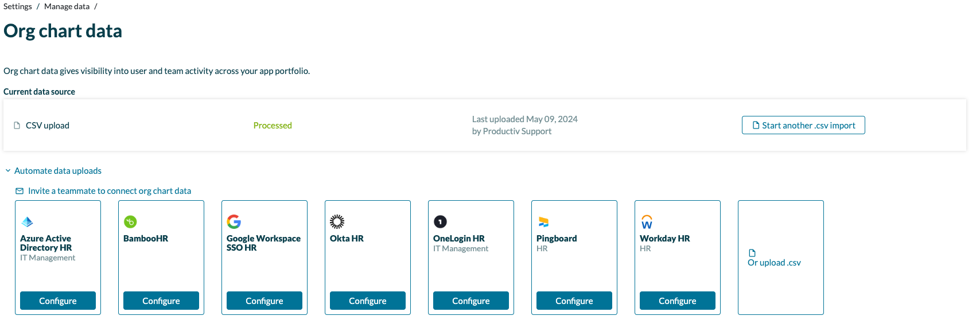
Task: Click the OneLogin HR black circle logo
Action: pyautogui.click(x=440, y=222)
